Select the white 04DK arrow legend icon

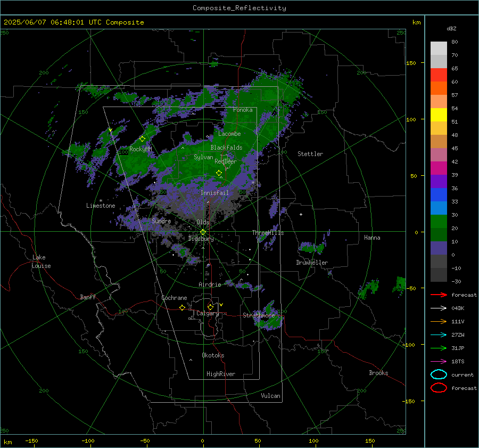coord(439,308)
